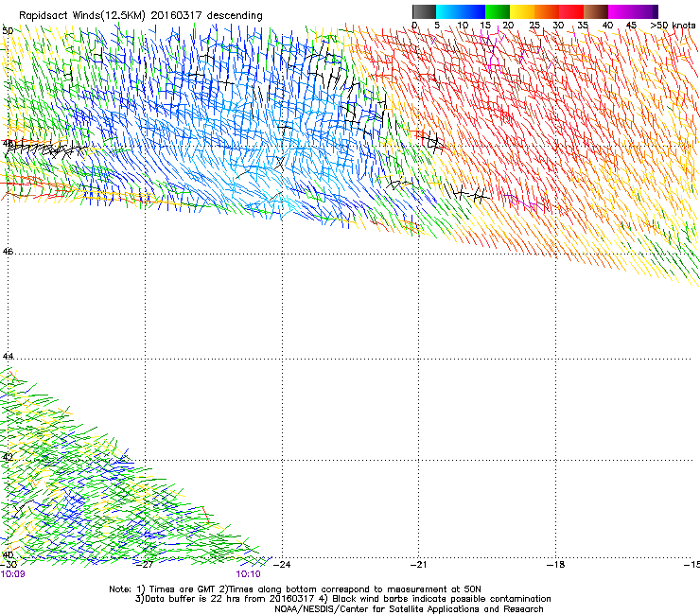
Task: Pick the orange 25-30 knots color bar segment
Action: point(547,11)
